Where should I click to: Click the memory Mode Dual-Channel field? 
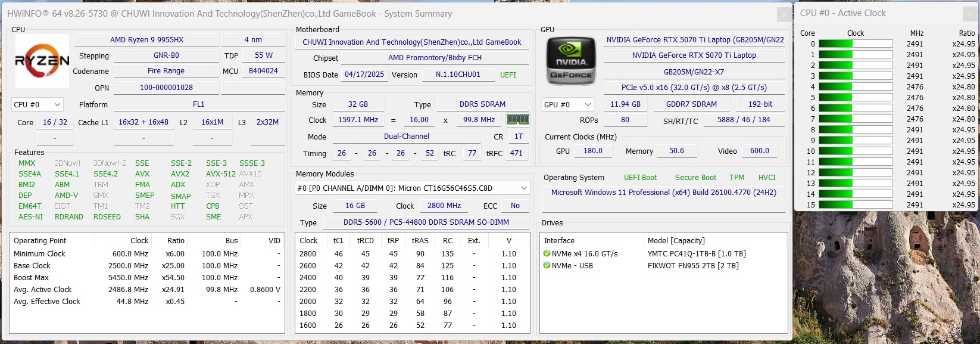tap(407, 137)
